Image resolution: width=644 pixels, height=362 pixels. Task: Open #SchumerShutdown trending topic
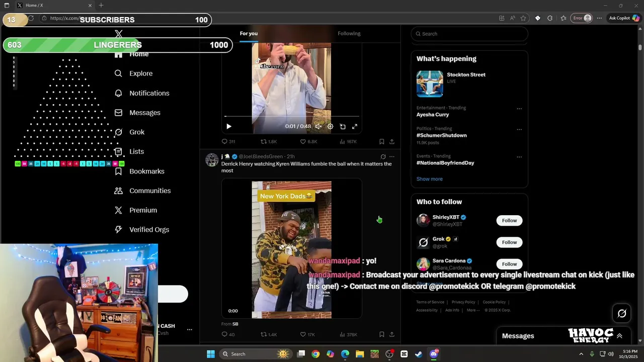point(441,135)
